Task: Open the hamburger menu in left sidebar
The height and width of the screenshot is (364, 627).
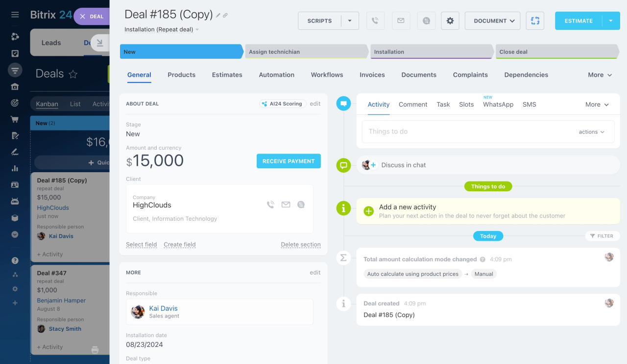Action: pyautogui.click(x=15, y=15)
